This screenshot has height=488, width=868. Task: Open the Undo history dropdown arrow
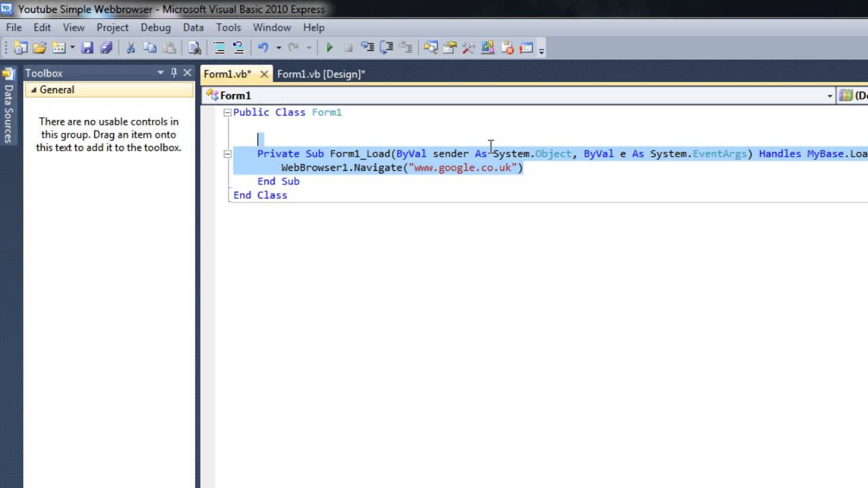point(278,47)
